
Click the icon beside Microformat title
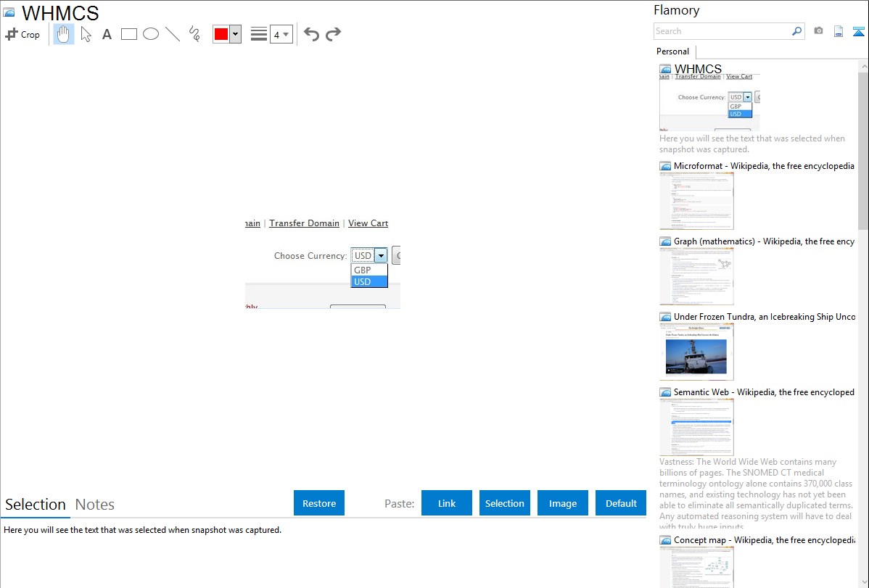pos(665,166)
